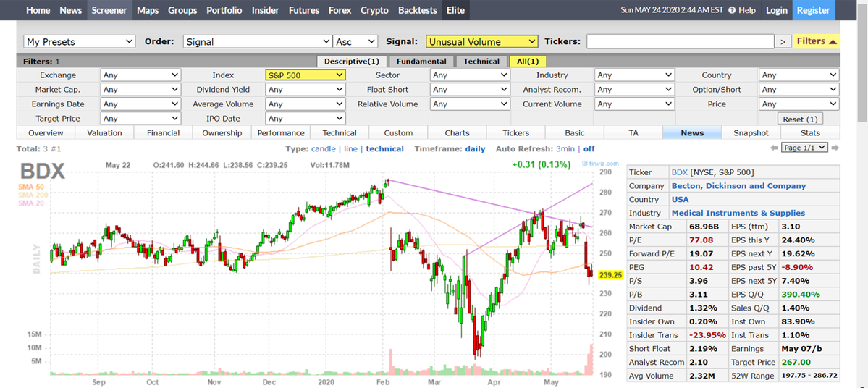The height and width of the screenshot is (388, 868).
Task: Open Medical Instruments & Supplies industry link
Action: tap(738, 213)
